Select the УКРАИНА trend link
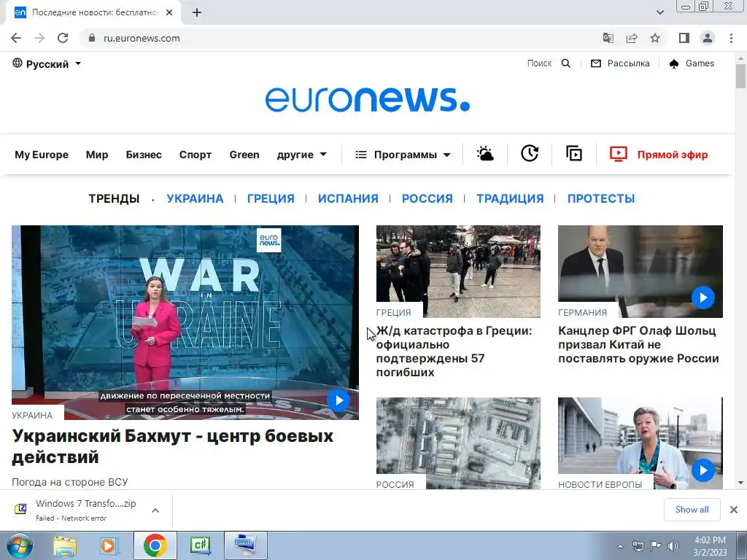This screenshot has height=560, width=747. pos(195,198)
